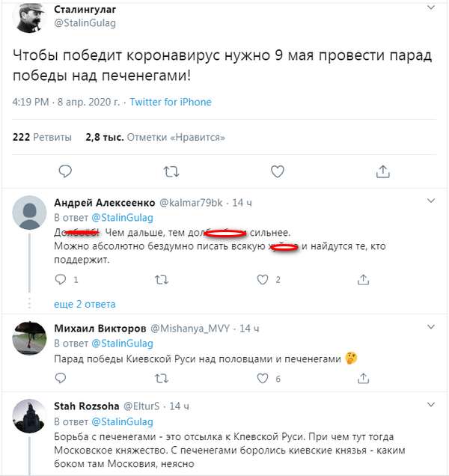Open options chevron on main tweet

click(430, 8)
